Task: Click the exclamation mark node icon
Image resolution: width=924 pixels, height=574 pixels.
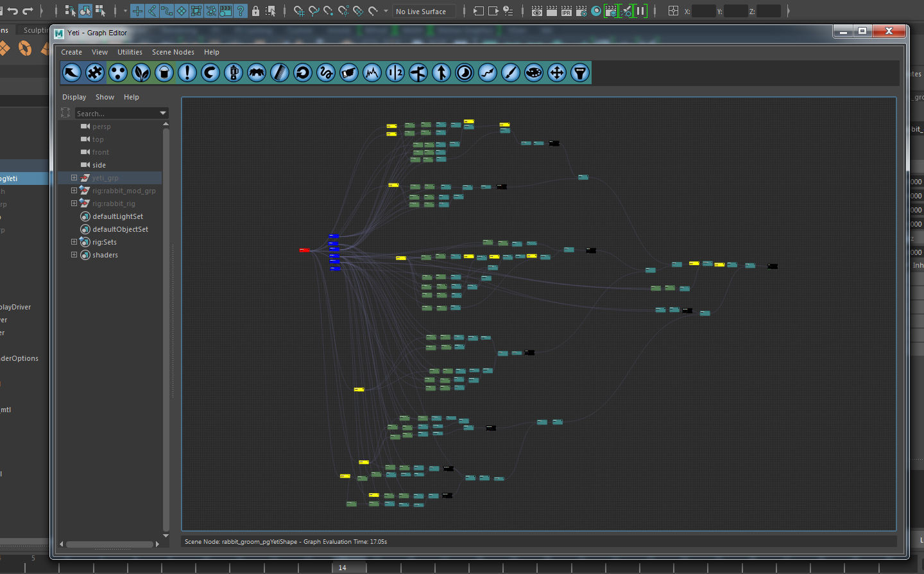Action: click(x=187, y=73)
